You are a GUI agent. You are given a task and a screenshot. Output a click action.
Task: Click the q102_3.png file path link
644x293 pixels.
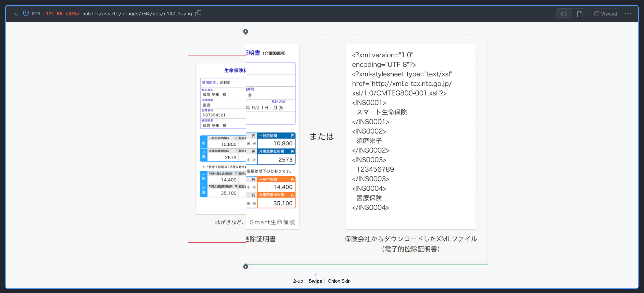point(137,14)
